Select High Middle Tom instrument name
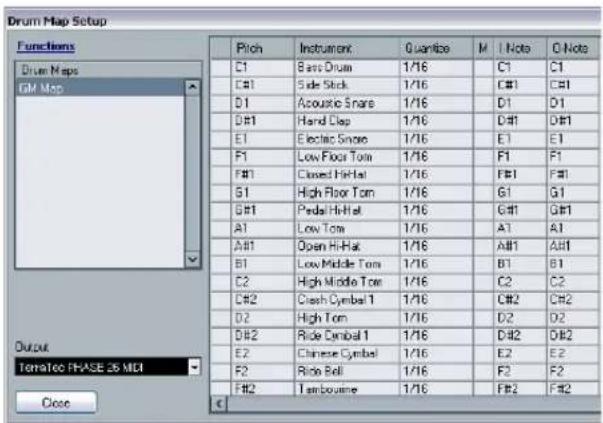The width and height of the screenshot is (603, 423). click(x=340, y=282)
